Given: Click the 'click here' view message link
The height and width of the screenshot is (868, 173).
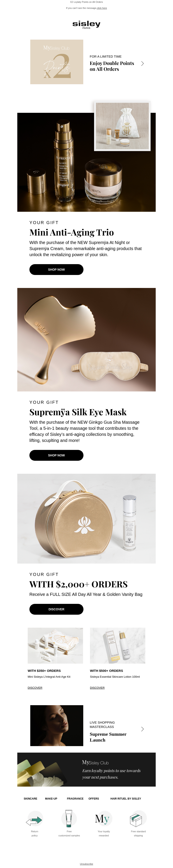Looking at the screenshot, I should (102, 8).
